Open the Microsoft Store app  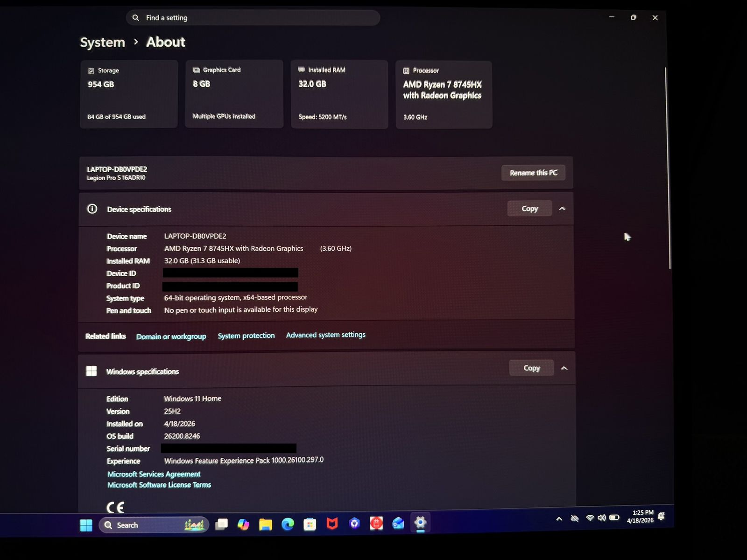(x=310, y=525)
